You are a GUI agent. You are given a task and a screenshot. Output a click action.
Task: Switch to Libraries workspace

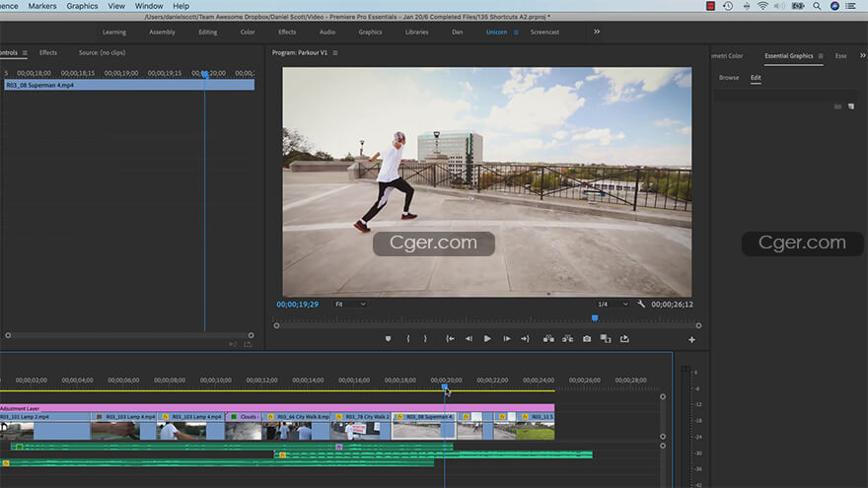tap(417, 33)
